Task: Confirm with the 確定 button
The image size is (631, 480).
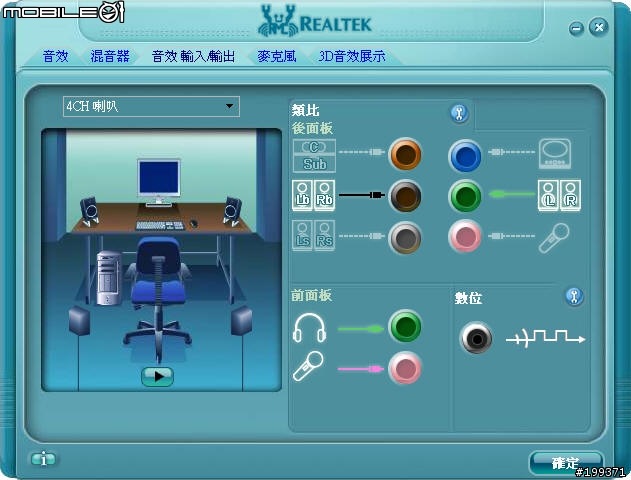Action: coord(565,463)
